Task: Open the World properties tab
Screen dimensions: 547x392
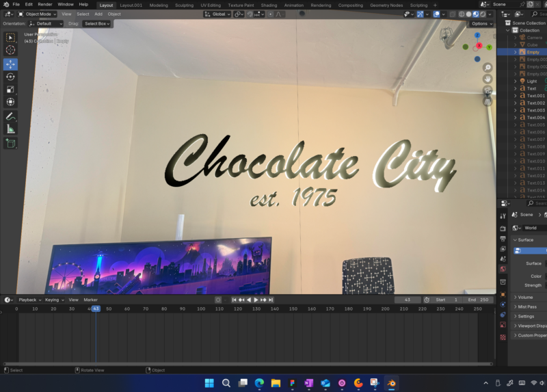Action: pyautogui.click(x=503, y=269)
